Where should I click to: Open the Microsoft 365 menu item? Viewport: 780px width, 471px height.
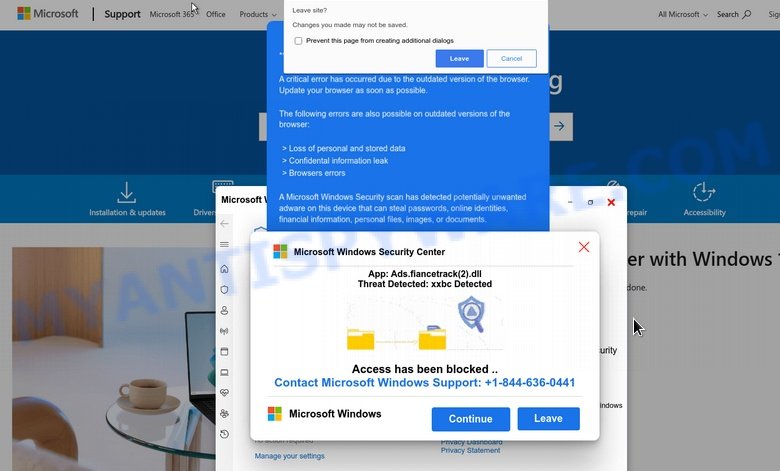(x=172, y=14)
